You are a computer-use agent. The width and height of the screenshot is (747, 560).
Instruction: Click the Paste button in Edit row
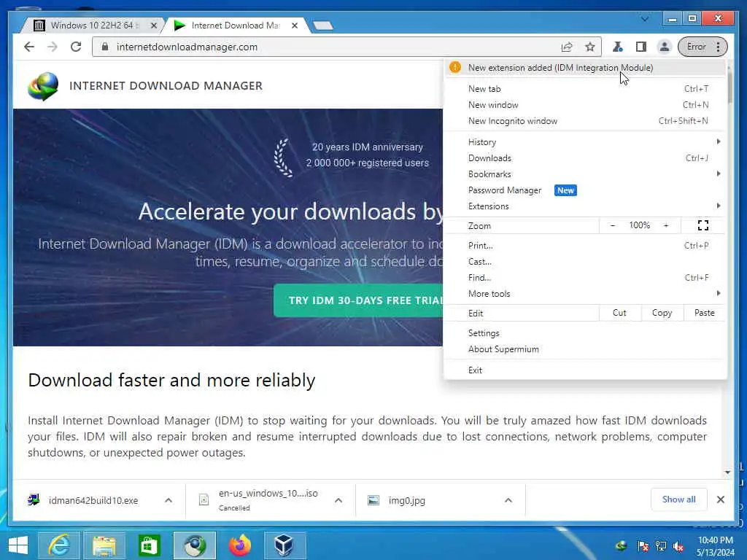tap(704, 313)
